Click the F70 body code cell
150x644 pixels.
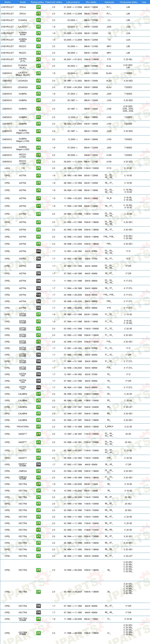109,308
